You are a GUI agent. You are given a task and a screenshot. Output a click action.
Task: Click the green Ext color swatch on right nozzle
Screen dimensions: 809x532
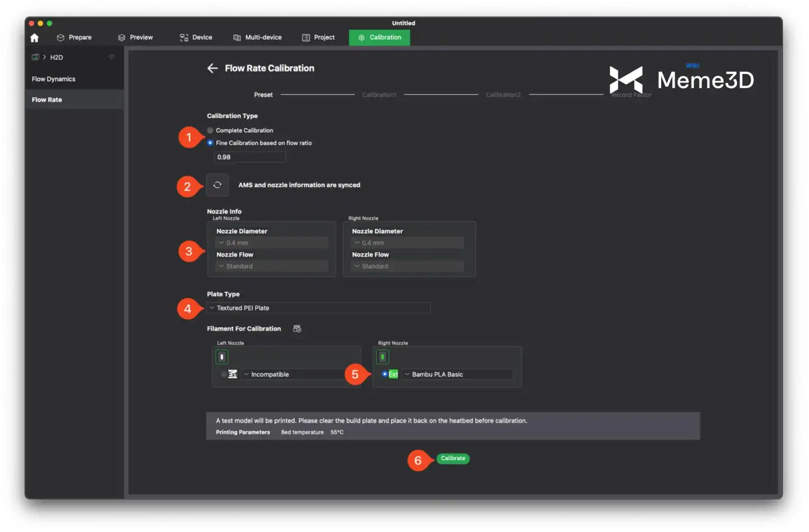coord(393,374)
